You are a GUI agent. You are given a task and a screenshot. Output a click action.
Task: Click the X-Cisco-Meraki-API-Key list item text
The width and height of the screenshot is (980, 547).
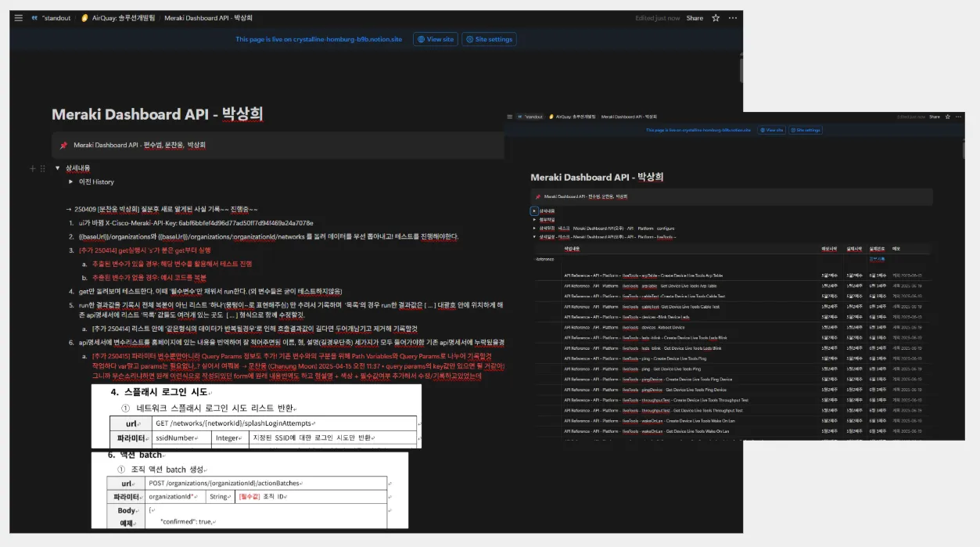click(196, 223)
